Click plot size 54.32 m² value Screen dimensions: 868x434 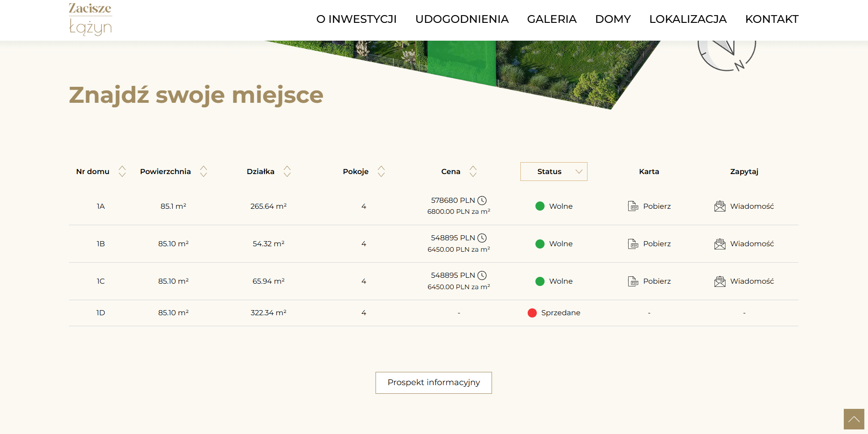(x=269, y=243)
